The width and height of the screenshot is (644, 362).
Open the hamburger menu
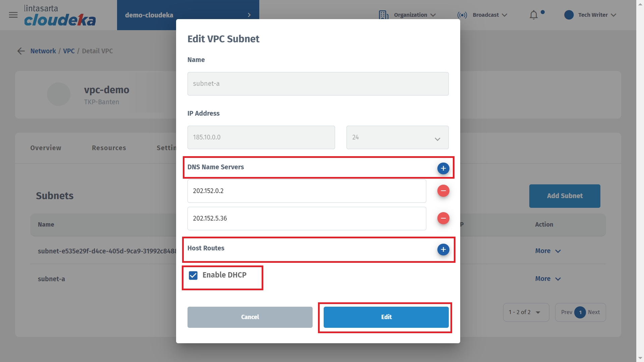13,15
